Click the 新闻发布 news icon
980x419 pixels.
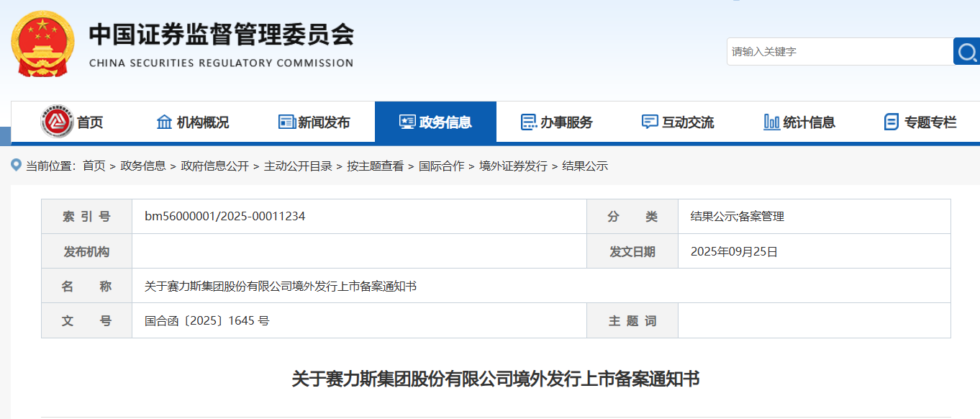click(286, 122)
